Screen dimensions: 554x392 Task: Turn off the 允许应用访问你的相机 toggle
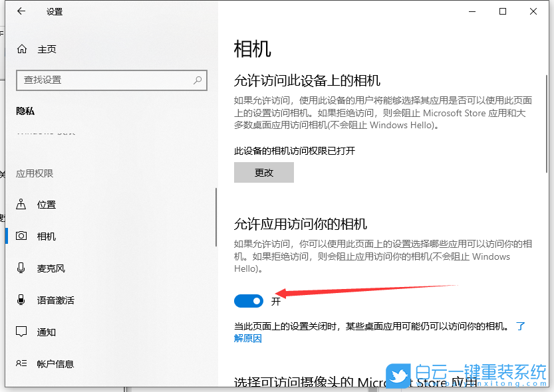point(248,300)
